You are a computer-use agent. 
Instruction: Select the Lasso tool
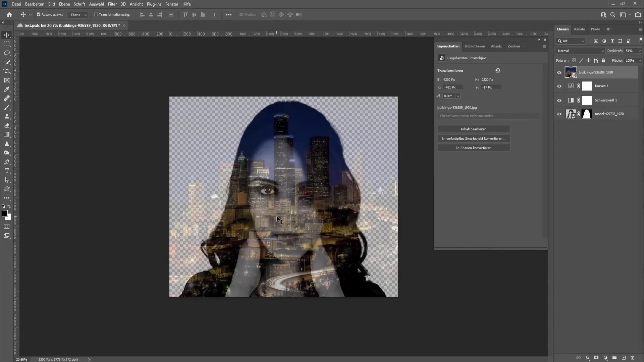[x=7, y=53]
